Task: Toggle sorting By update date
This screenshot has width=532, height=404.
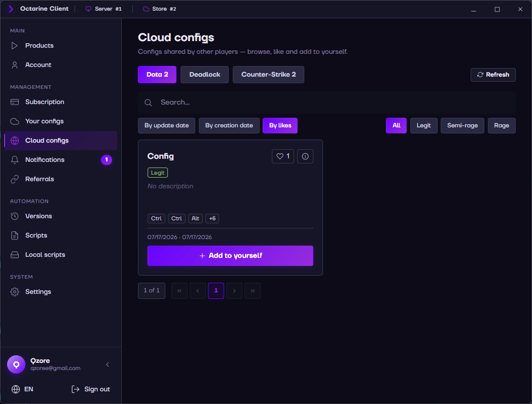Action: point(166,125)
